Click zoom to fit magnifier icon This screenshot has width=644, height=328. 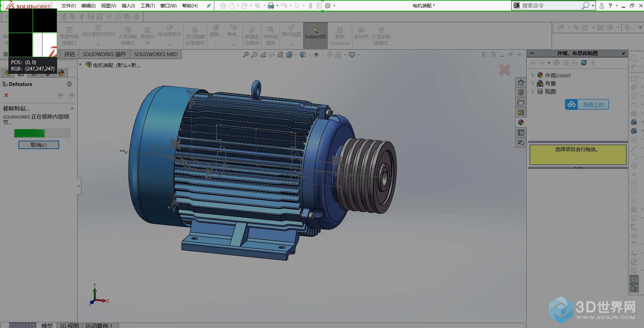click(x=246, y=55)
